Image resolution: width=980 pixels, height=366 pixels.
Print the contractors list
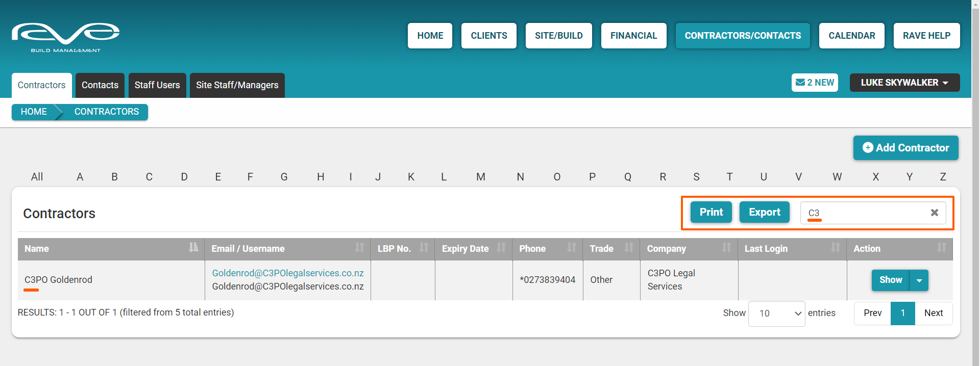point(711,212)
